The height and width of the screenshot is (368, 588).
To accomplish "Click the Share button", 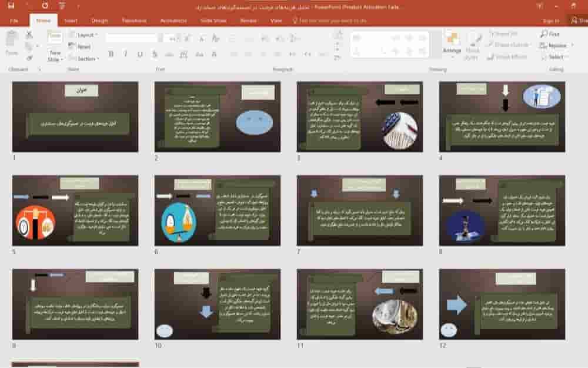I will pyautogui.click(x=579, y=21).
